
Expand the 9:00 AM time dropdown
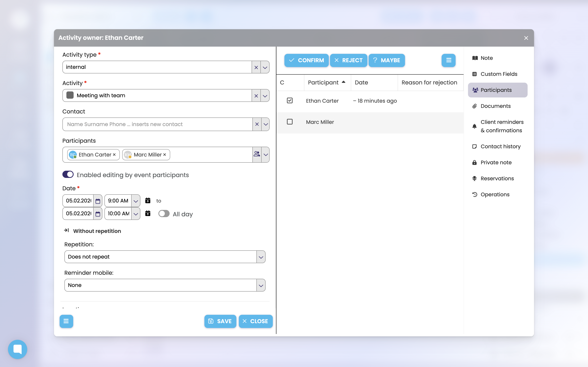[x=136, y=201]
